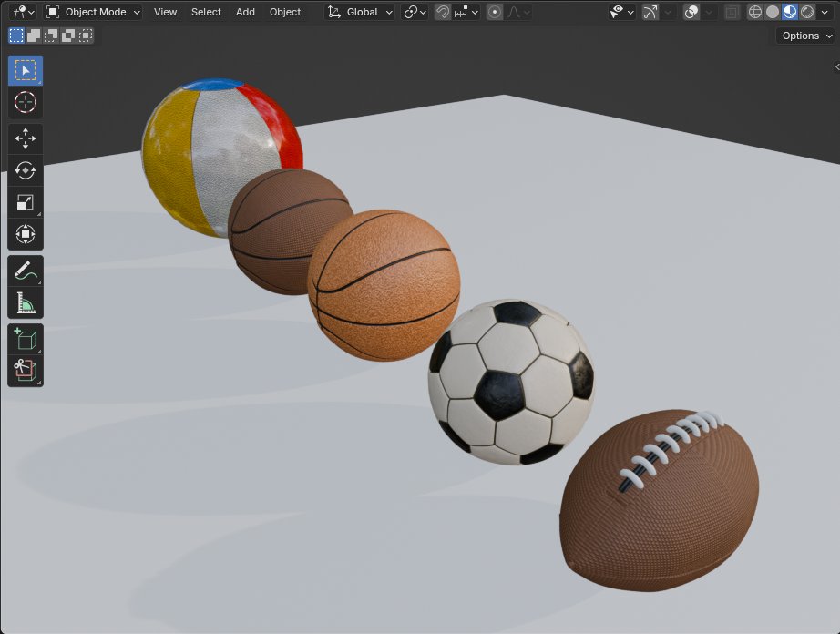
Task: Choose invert selection mode icon
Action: tap(68, 36)
